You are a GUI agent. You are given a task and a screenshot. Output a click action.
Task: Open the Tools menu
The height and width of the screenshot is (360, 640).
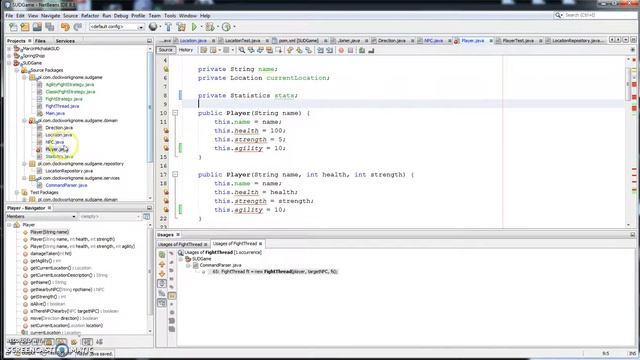click(x=170, y=16)
